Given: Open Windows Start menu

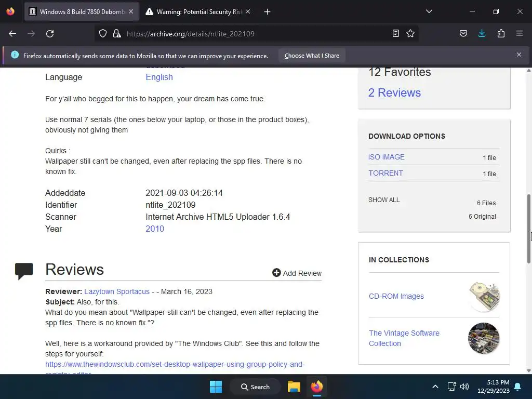Looking at the screenshot, I should [x=216, y=387].
